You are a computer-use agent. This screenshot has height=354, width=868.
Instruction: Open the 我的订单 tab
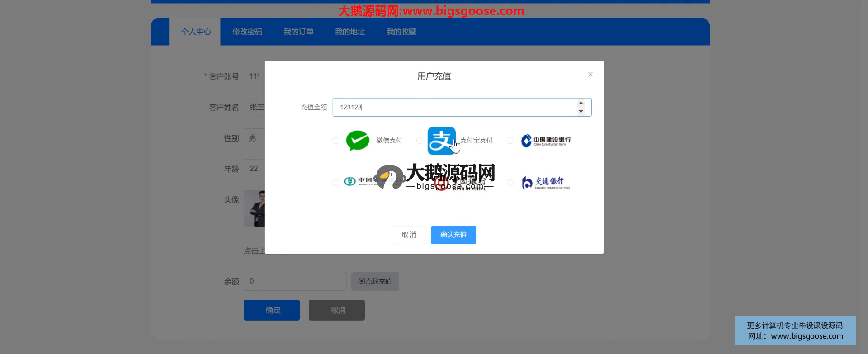click(298, 32)
